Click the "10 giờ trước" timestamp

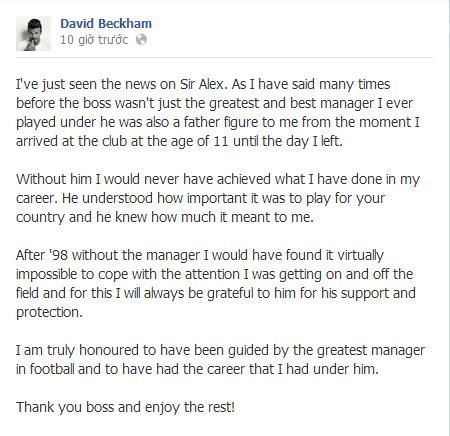[94, 40]
